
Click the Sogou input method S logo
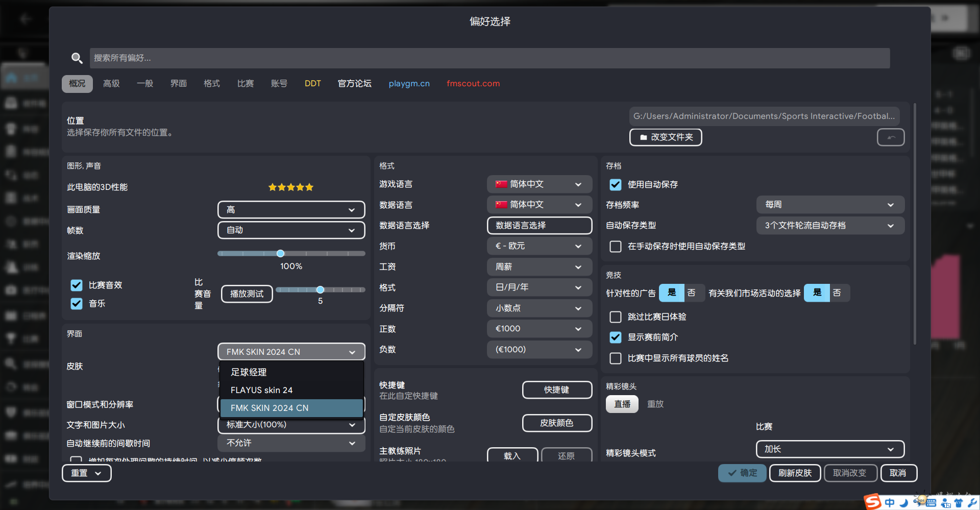click(x=873, y=502)
